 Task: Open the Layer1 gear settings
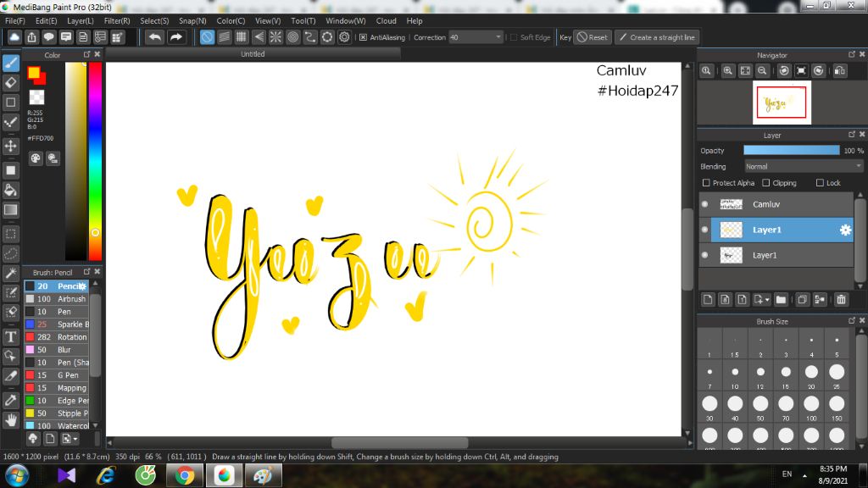click(845, 230)
